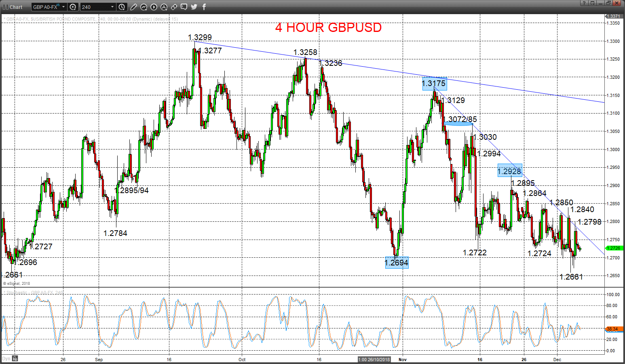Click the Stochastic study title label
Image resolution: width=625 pixels, height=364 pixels.
(x=33, y=292)
